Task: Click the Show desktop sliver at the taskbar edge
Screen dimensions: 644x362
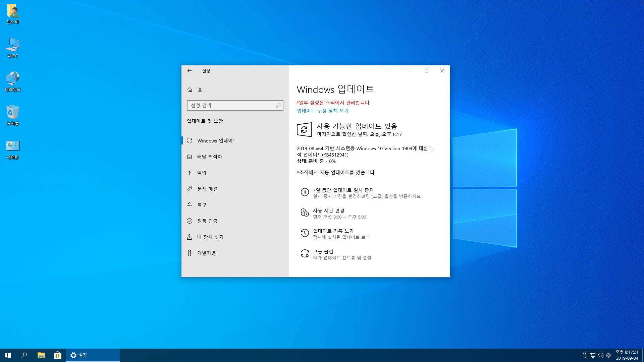Action: tap(643, 355)
